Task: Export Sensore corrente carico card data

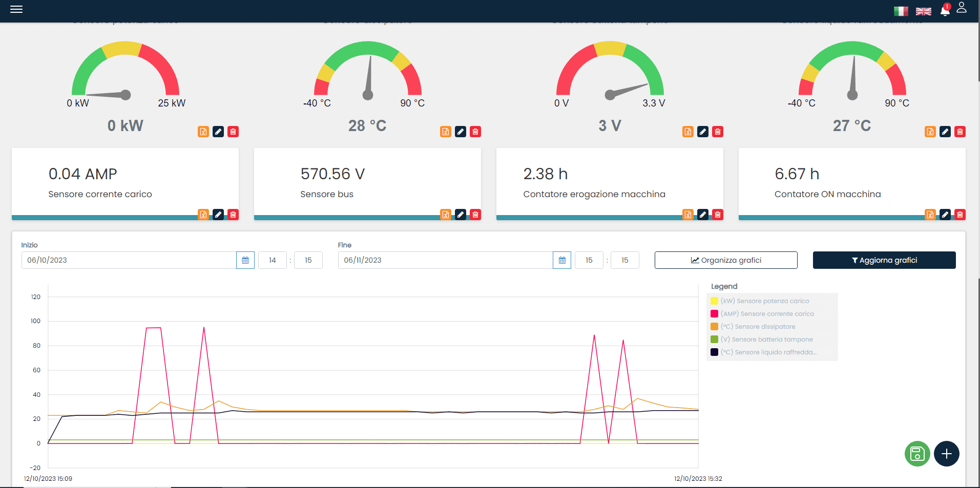Action: pyautogui.click(x=203, y=215)
